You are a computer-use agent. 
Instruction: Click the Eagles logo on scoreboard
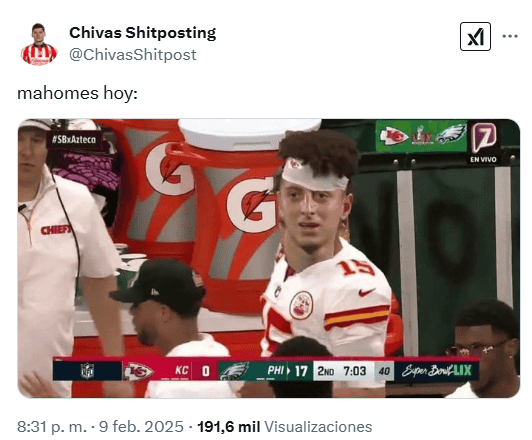(234, 371)
